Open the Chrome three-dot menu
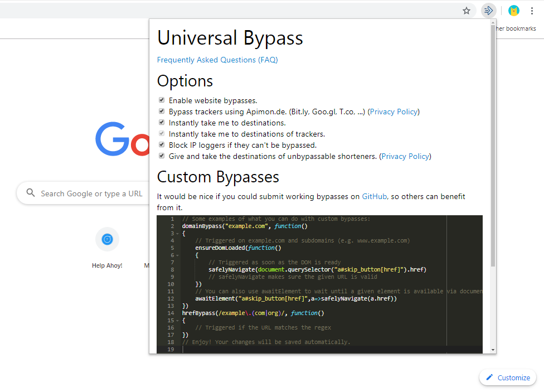Viewport: 544px width, 392px height. click(x=532, y=11)
